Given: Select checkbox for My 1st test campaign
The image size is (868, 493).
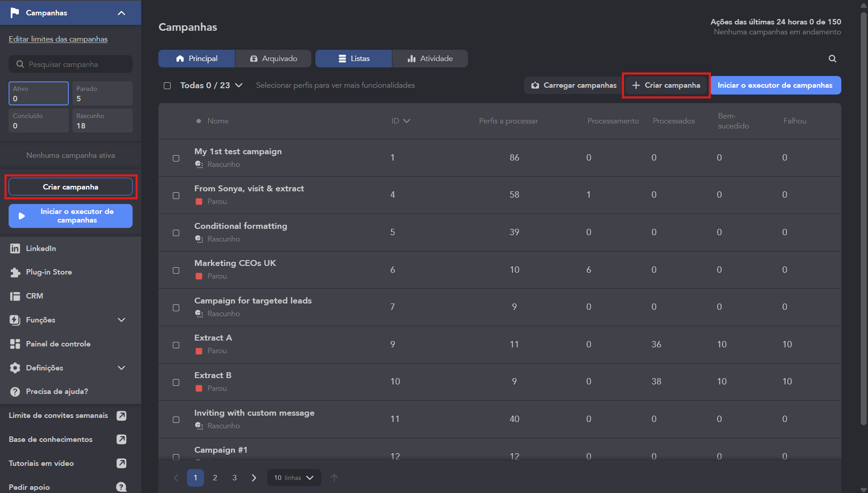Looking at the screenshot, I should [x=176, y=158].
